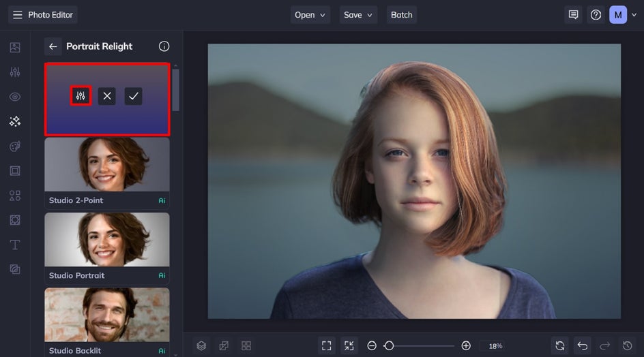The height and width of the screenshot is (357, 644).
Task: Expand the Open dropdown
Action: 310,15
